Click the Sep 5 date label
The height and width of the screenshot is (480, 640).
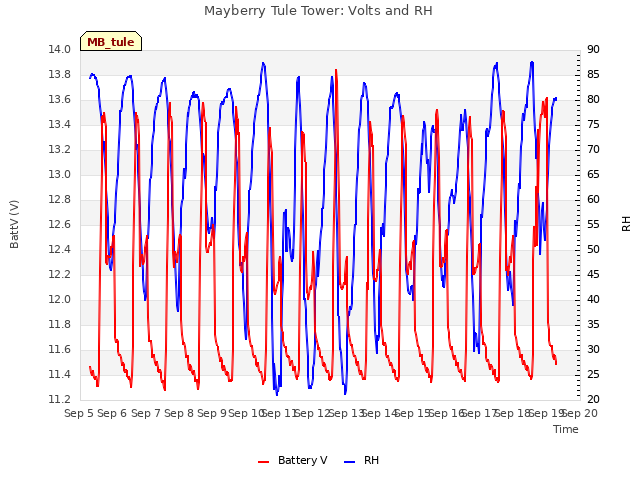coord(79,413)
